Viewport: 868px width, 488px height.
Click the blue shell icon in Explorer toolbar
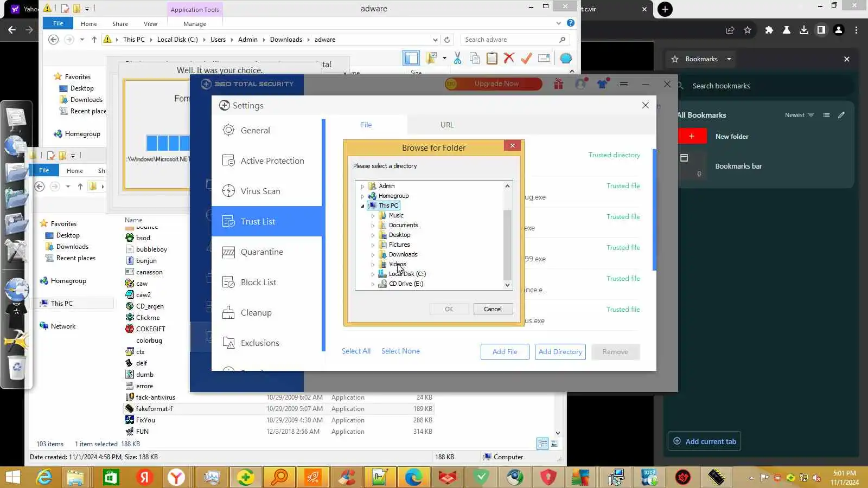(566, 59)
